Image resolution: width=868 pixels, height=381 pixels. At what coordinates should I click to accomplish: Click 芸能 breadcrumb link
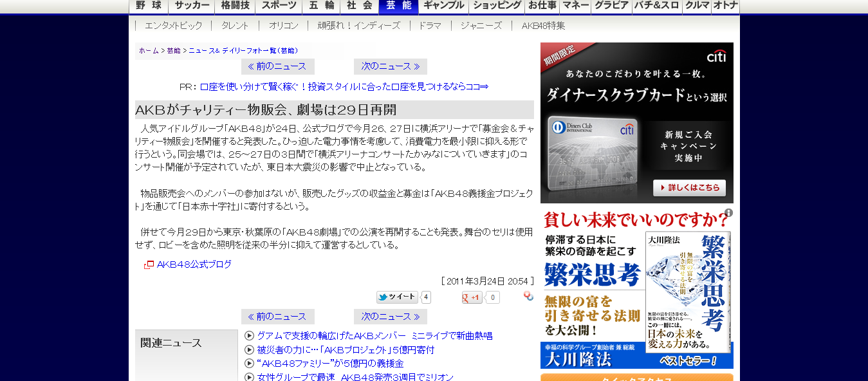(174, 50)
